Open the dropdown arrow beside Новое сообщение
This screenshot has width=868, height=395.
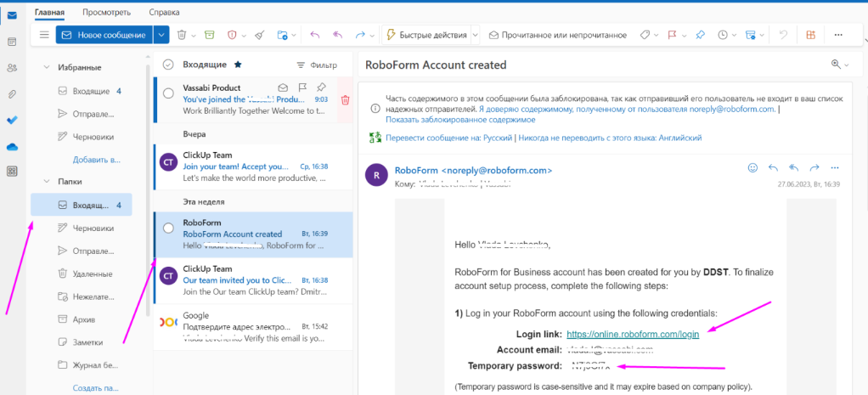[161, 35]
